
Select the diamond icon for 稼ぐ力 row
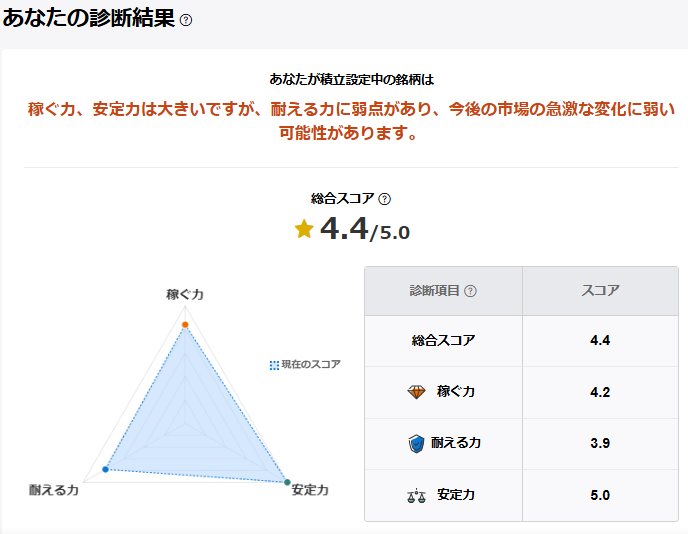click(417, 392)
